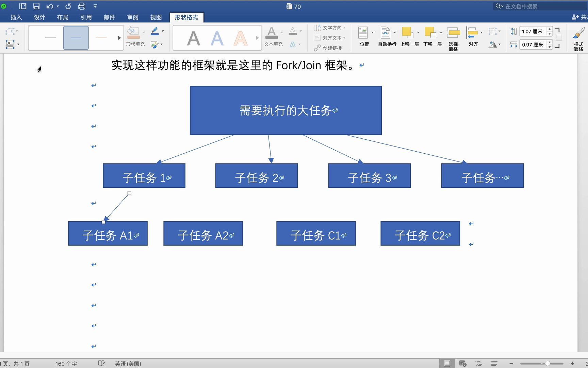Click the Save icon in the title bar
This screenshot has width=588, height=368.
pyautogui.click(x=36, y=6)
